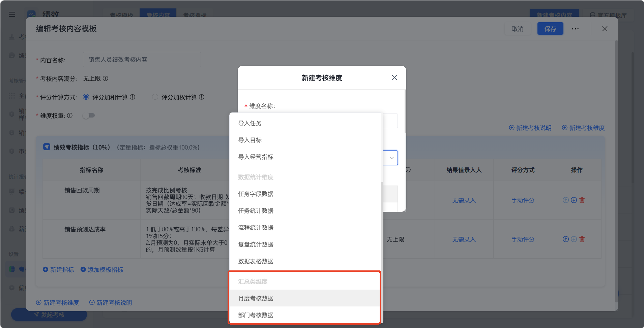Viewport: 644px width, 328px height.
Task: Move 销售预测达成率 row down
Action: click(x=574, y=239)
